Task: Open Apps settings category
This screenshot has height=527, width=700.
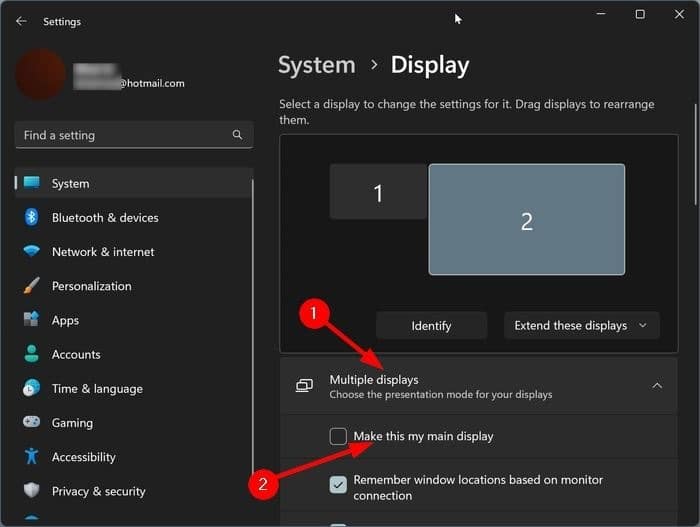Action: [134, 320]
